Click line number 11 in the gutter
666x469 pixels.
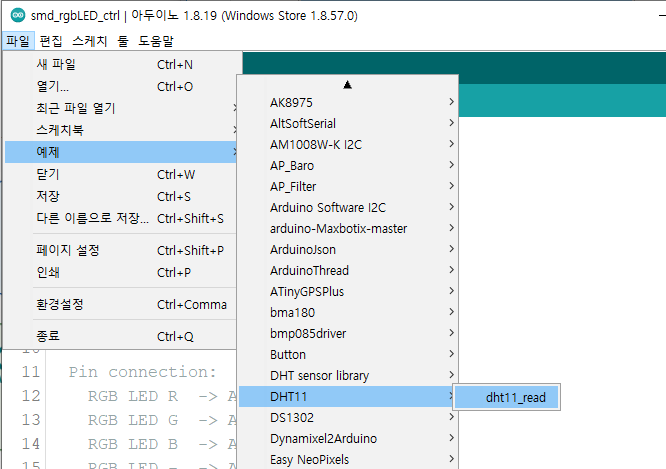tap(31, 372)
